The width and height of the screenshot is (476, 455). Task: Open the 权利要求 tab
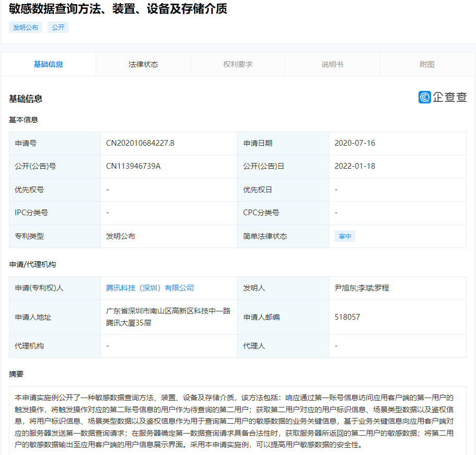237,64
